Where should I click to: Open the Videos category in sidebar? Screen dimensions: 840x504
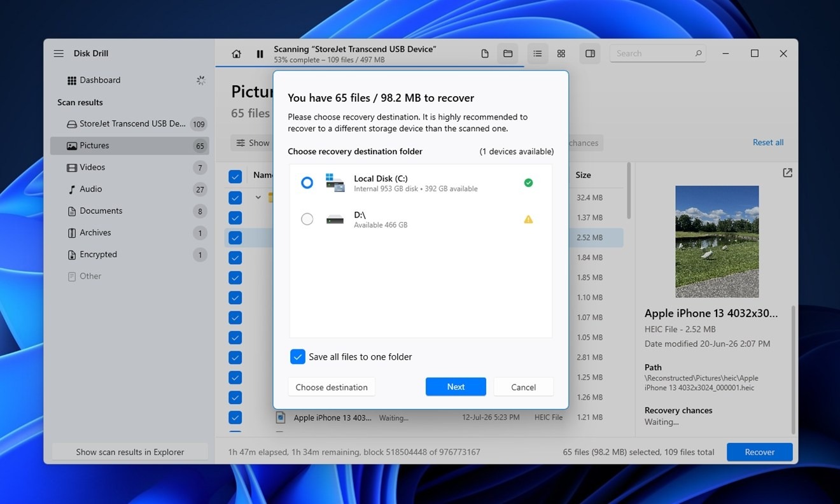click(130, 167)
